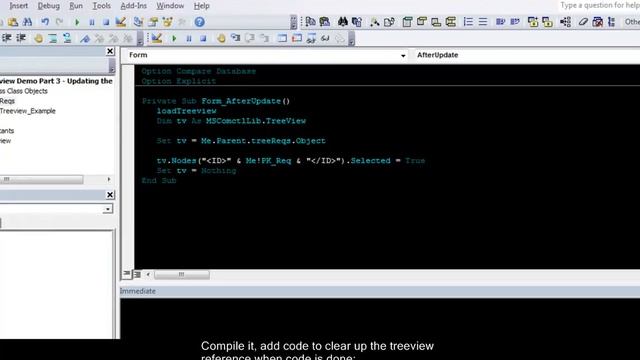Viewport: 640px width, 360px height.
Task: Open the Debug toolbar options arrow
Action: pyautogui.click(x=351, y=38)
